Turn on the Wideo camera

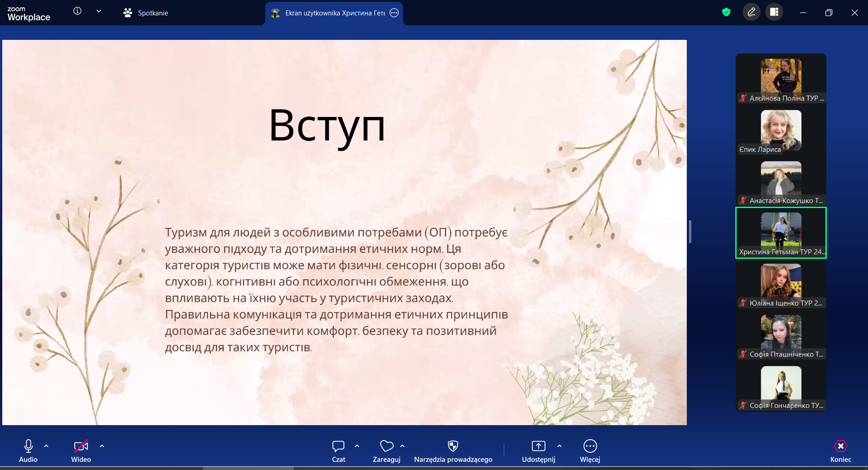[x=81, y=451]
